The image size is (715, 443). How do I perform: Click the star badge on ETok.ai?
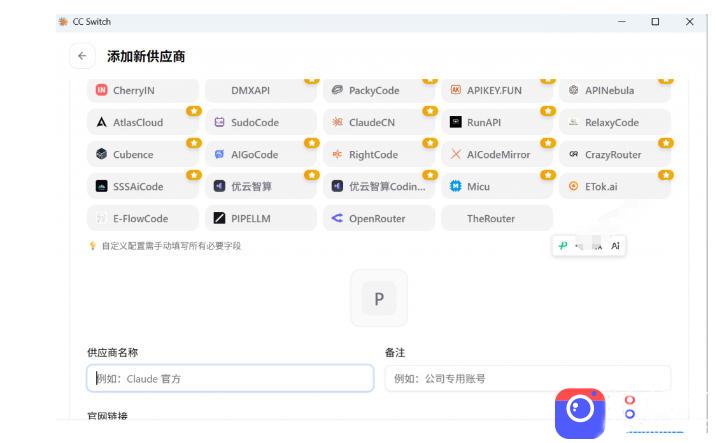666,175
